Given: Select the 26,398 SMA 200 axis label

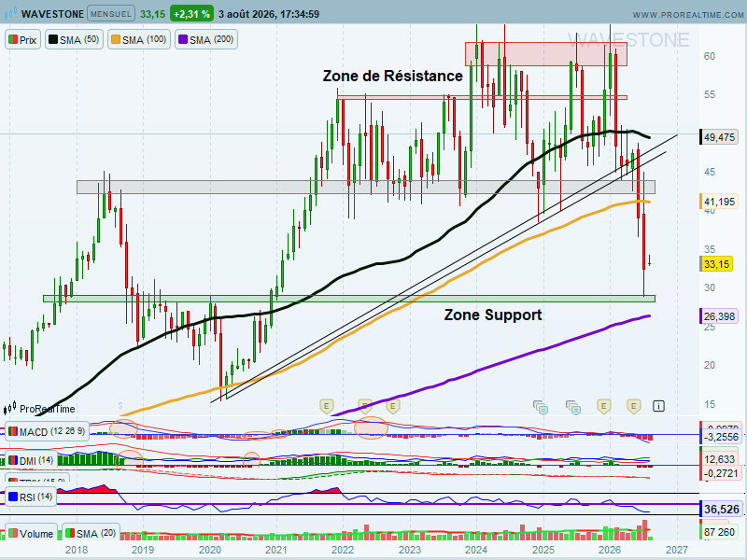Looking at the screenshot, I should pos(718,316).
